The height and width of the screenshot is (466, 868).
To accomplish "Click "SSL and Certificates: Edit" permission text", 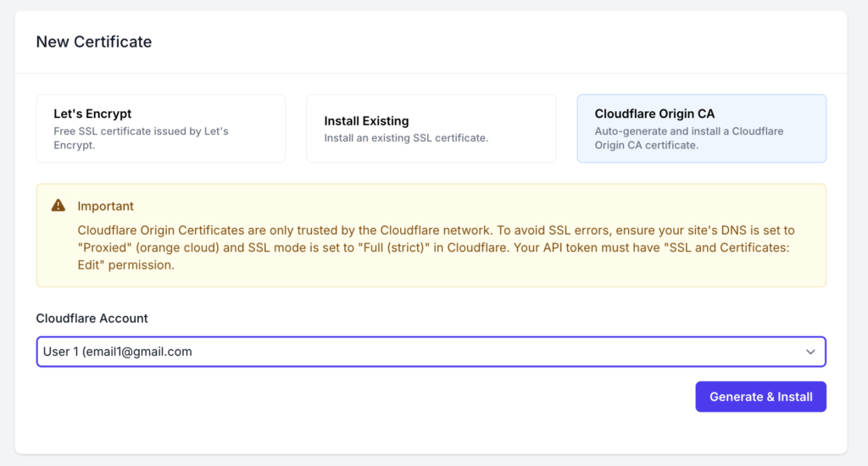I will (699, 247).
